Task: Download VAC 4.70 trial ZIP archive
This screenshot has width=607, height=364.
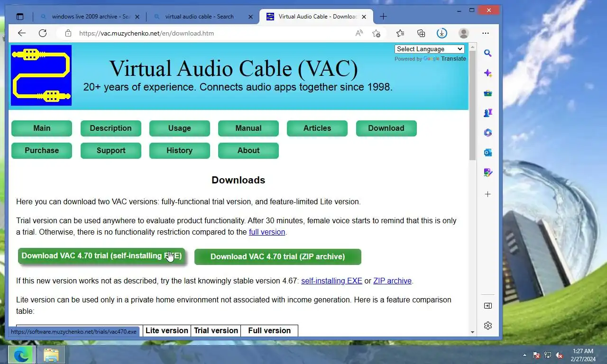Action: click(278, 256)
